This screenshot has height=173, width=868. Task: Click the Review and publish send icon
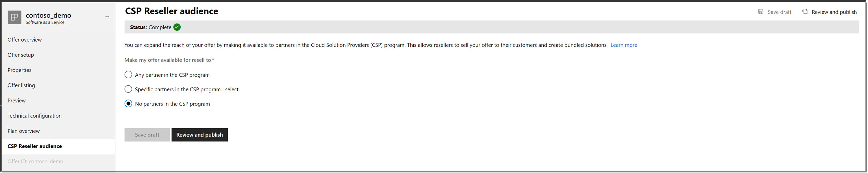[x=805, y=11]
